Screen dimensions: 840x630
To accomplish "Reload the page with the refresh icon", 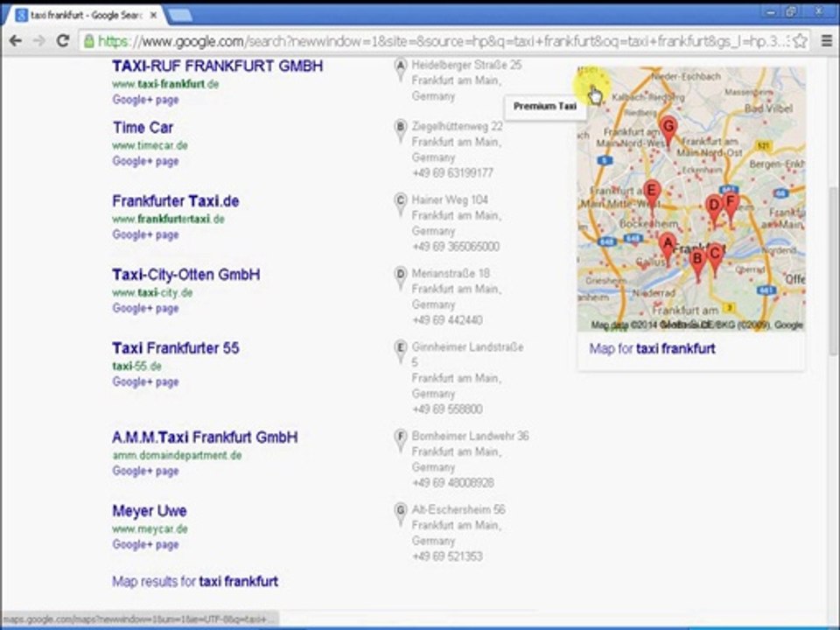I will [63, 41].
